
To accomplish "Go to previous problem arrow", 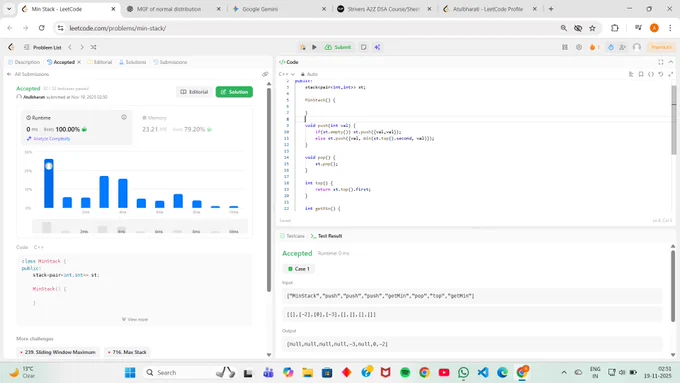I will pyautogui.click(x=70, y=47).
